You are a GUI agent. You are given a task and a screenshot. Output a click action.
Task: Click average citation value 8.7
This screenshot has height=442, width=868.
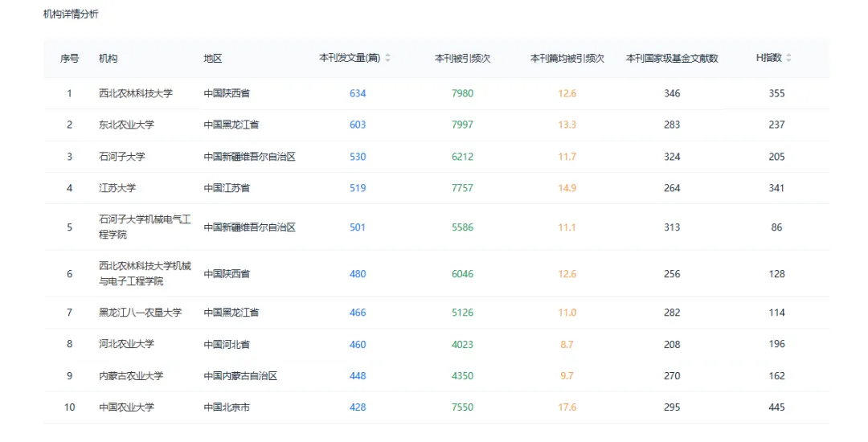(x=567, y=344)
